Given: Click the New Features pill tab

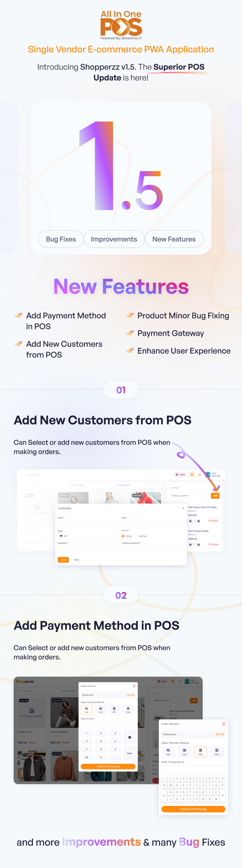Looking at the screenshot, I should tap(174, 239).
